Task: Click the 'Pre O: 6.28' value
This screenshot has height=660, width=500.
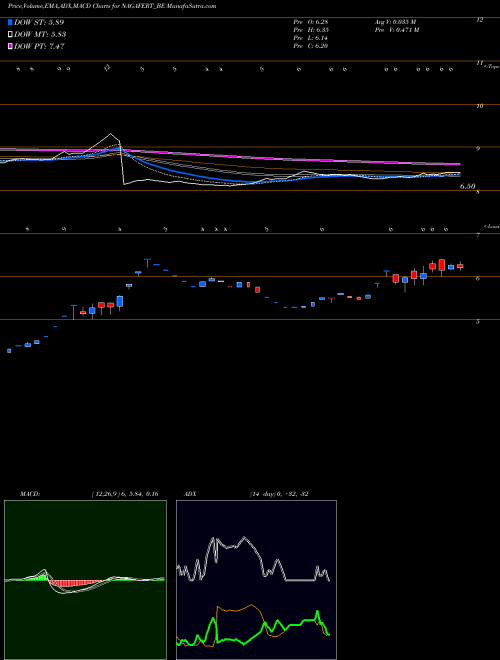Action: [311, 22]
